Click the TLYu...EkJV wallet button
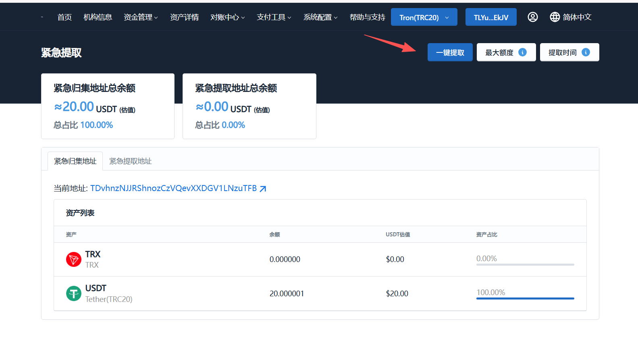This screenshot has width=638, height=364. [491, 17]
